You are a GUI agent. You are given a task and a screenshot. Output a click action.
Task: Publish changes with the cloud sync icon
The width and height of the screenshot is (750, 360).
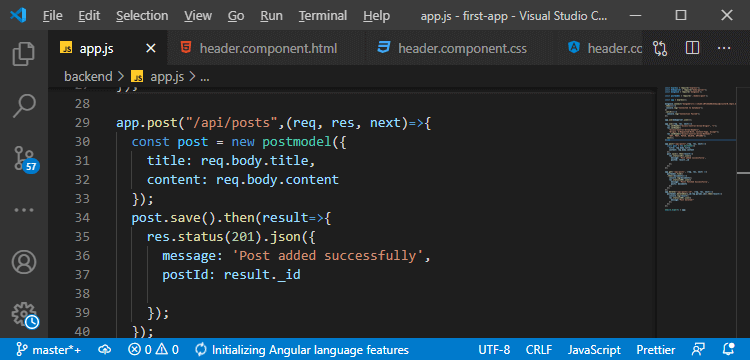tap(104, 349)
